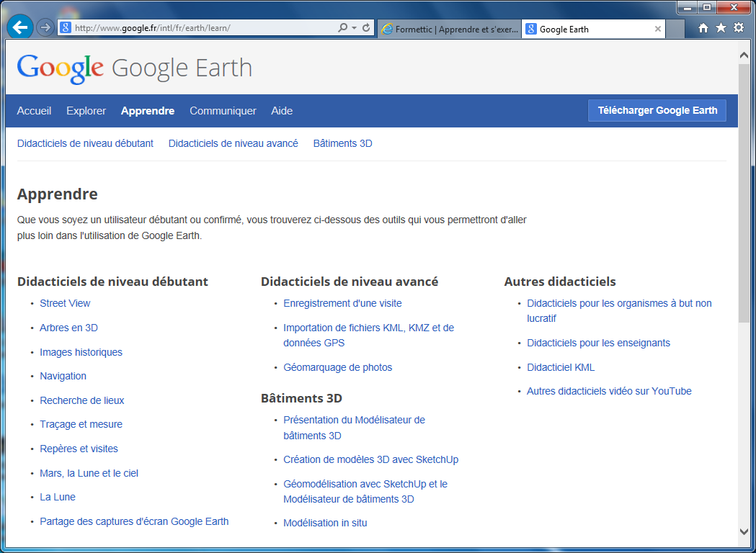Viewport: 756px width, 553px height.
Task: Open Explorer in the navigation bar
Action: 86,111
